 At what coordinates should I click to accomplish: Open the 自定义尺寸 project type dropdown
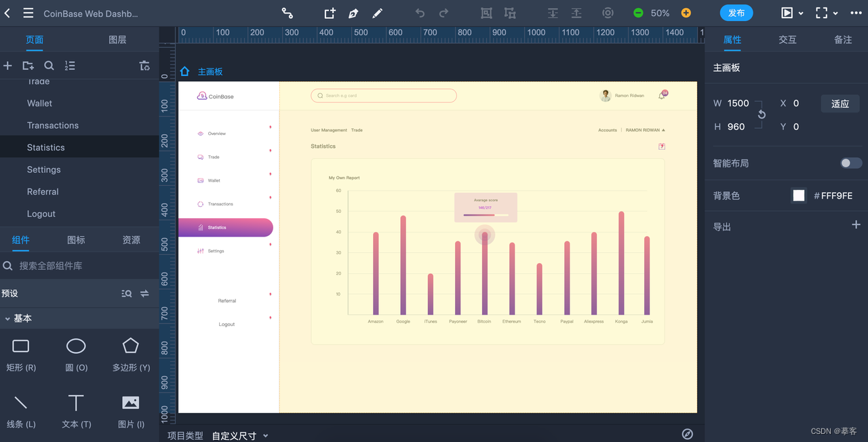click(240, 435)
